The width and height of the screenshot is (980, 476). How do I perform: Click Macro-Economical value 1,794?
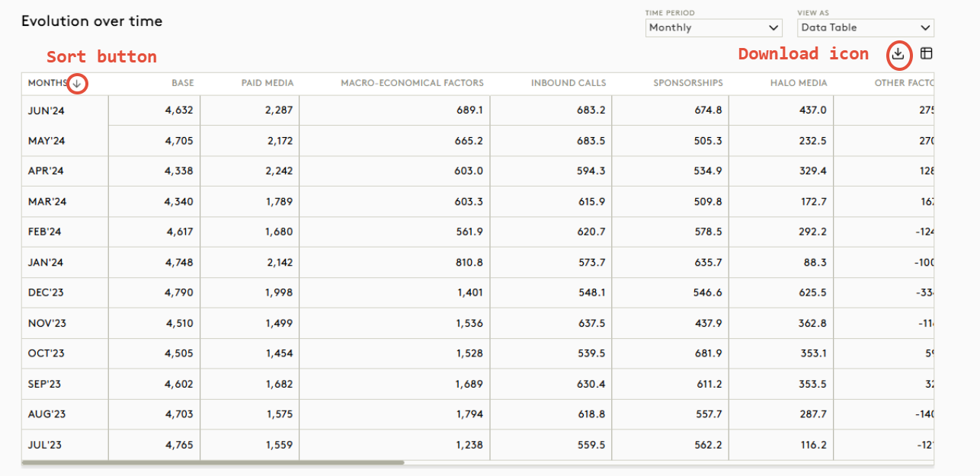470,414
